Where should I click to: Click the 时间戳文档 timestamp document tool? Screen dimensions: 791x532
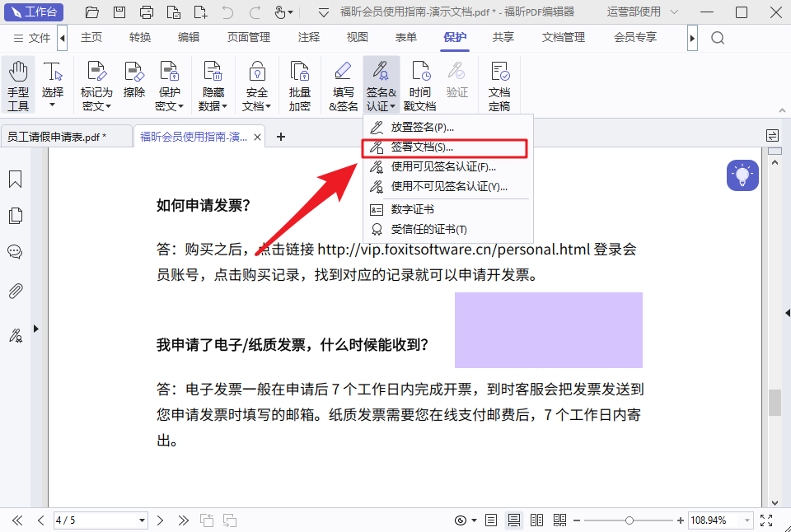(419, 86)
